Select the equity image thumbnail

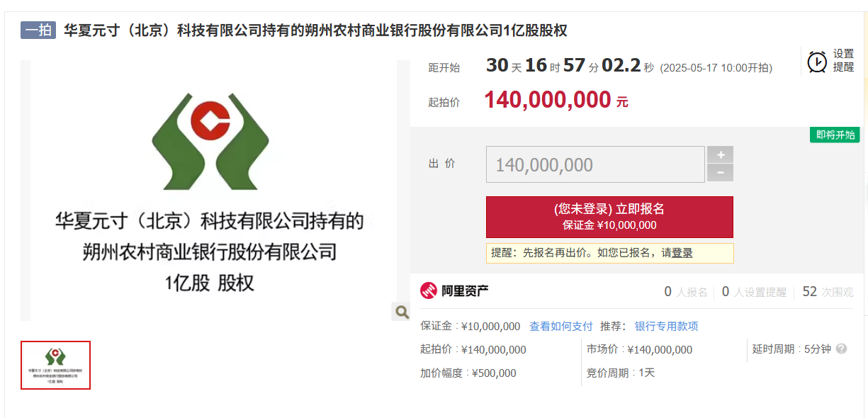point(55,365)
